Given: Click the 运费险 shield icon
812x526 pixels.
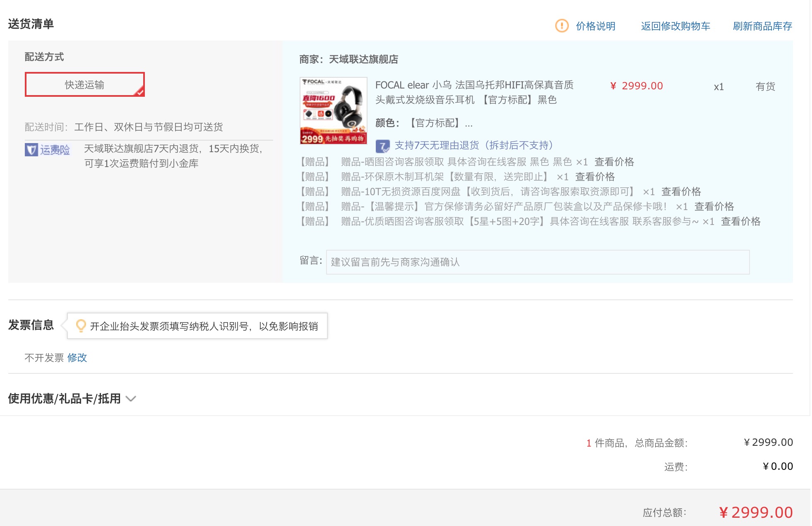Looking at the screenshot, I should [x=31, y=150].
